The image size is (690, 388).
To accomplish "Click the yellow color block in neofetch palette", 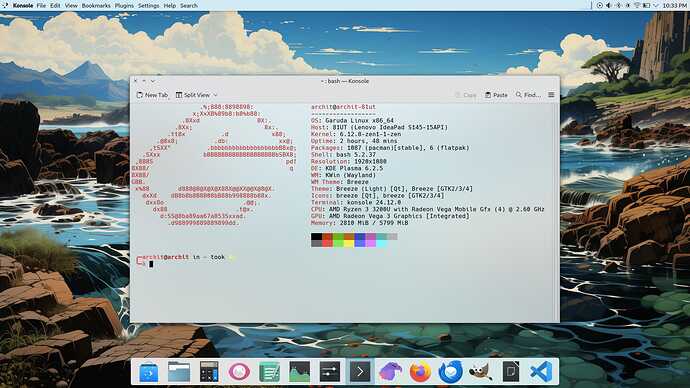I will tap(349, 243).
